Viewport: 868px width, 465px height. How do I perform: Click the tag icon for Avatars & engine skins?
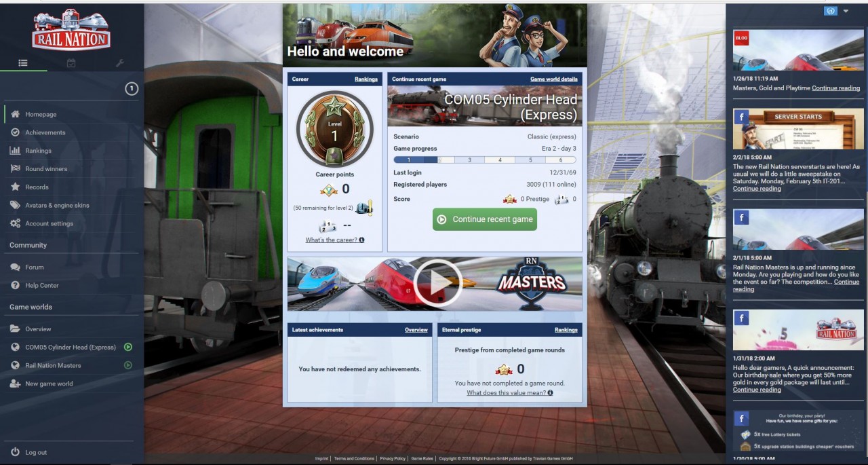tap(15, 205)
